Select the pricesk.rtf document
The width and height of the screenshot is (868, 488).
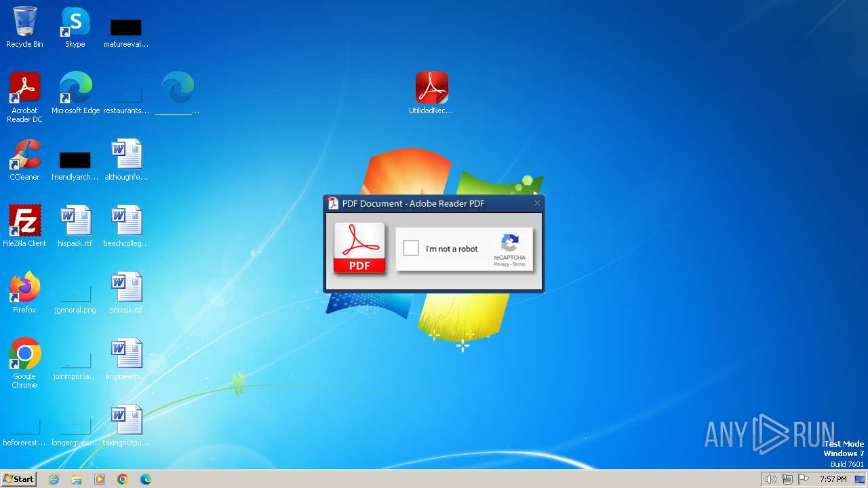click(x=126, y=293)
